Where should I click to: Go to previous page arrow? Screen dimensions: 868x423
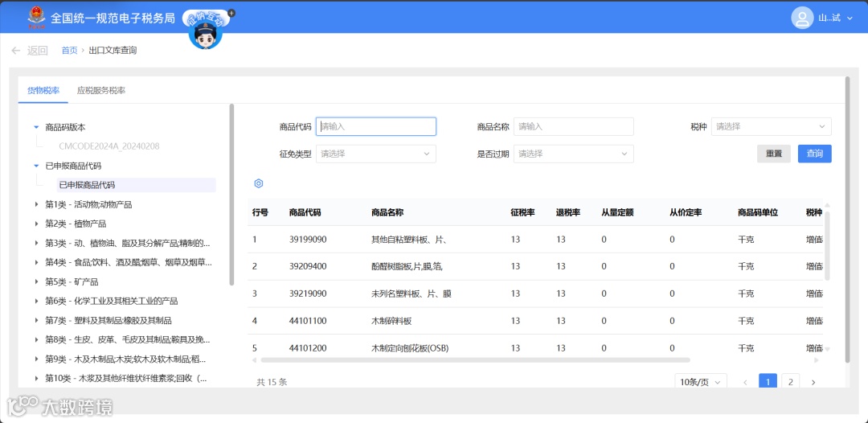point(745,382)
